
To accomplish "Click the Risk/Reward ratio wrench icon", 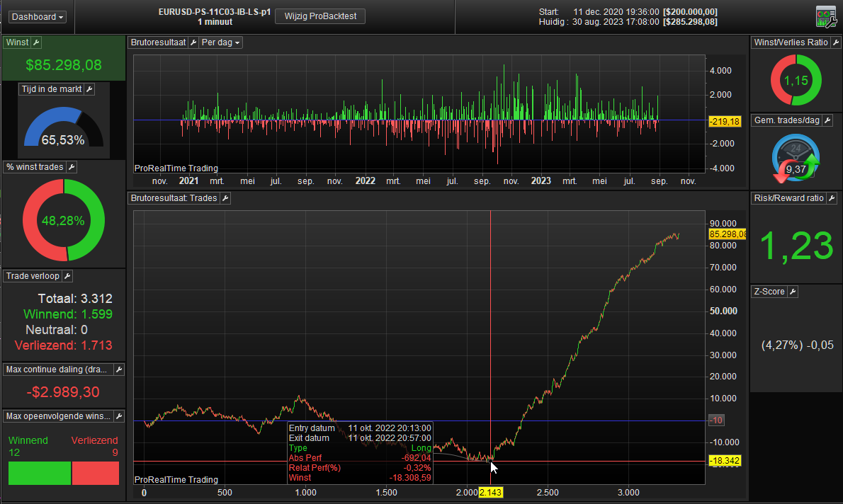I will (832, 198).
